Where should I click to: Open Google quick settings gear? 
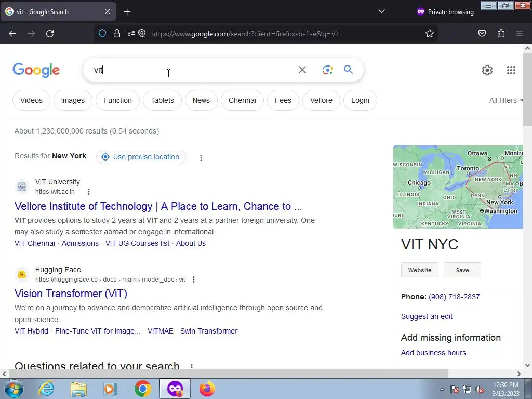(487, 70)
